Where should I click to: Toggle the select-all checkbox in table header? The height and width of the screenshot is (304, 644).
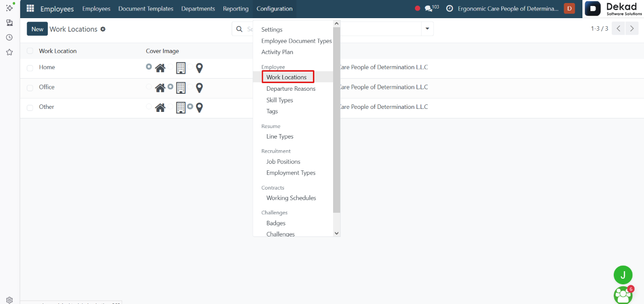coord(30,51)
